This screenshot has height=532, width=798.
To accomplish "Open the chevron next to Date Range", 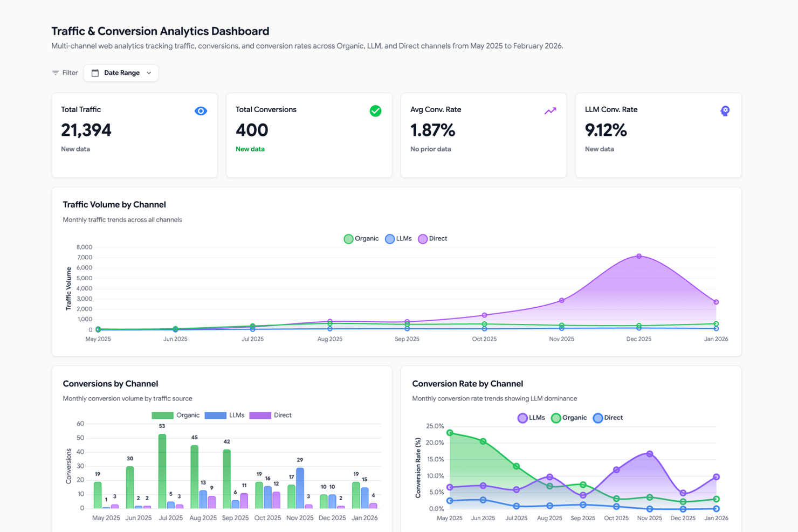I will click(x=148, y=72).
